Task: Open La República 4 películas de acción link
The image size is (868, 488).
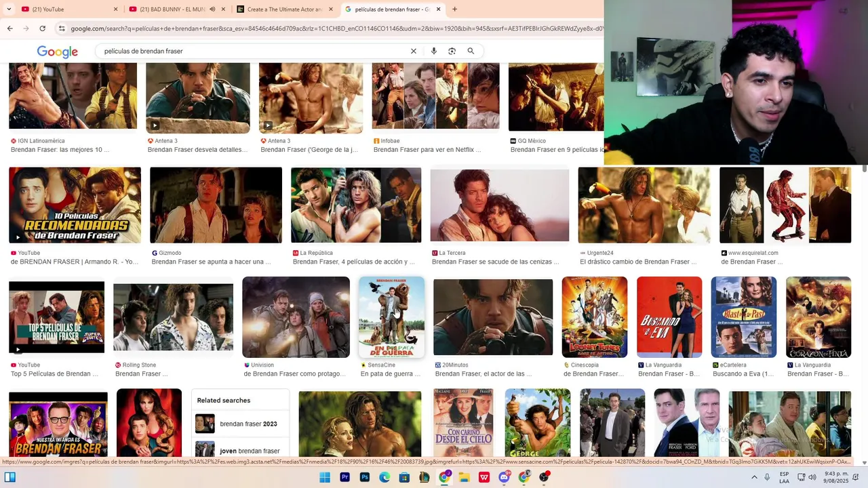Action: [x=353, y=262]
